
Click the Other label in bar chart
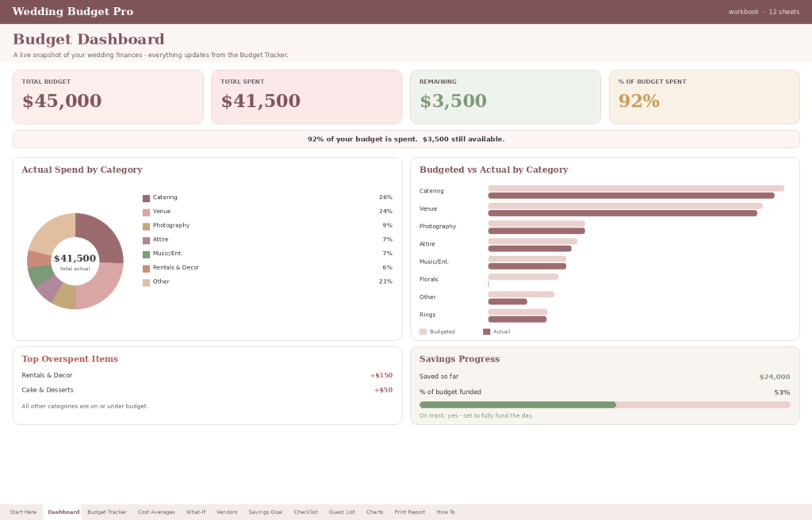(427, 296)
